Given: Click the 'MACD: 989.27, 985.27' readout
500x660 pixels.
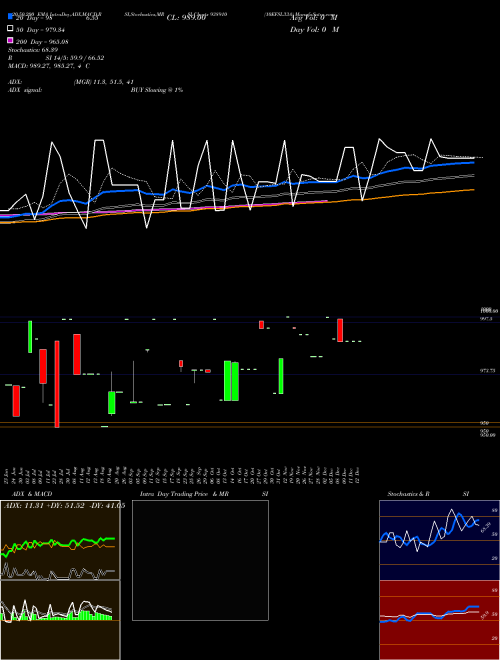Looking at the screenshot, I should 41,66.
